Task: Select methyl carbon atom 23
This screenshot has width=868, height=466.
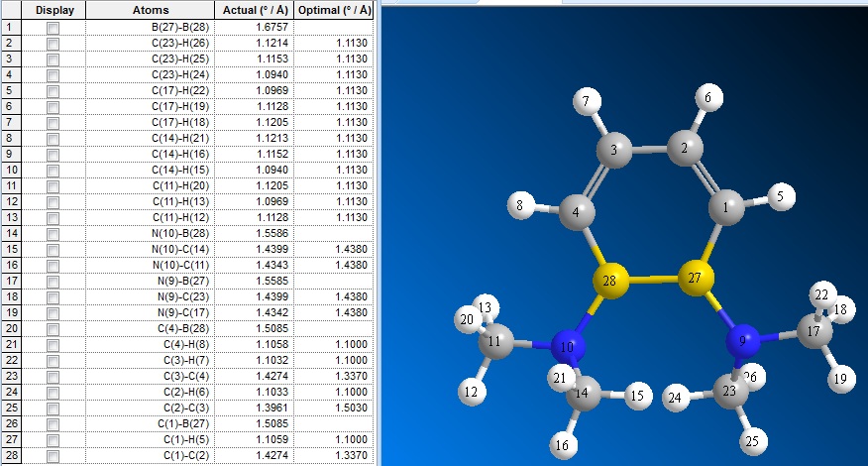Action: pyautogui.click(x=730, y=392)
